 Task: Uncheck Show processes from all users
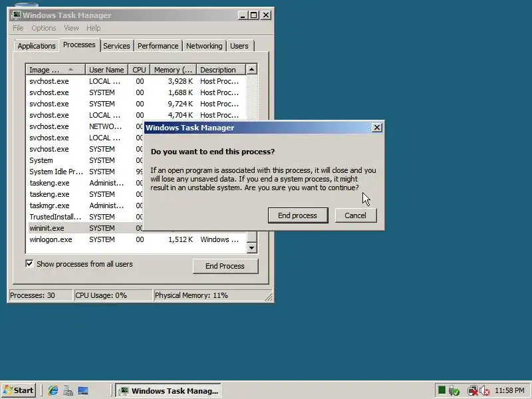pyautogui.click(x=29, y=263)
